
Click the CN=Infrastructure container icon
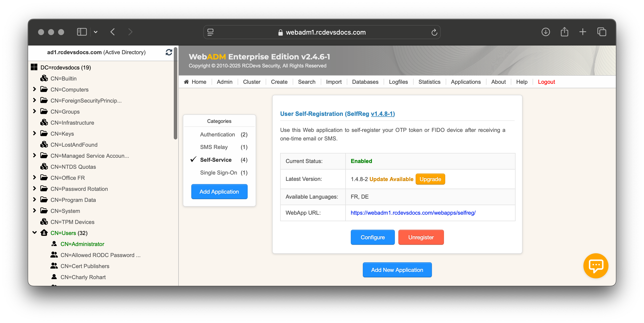point(44,122)
